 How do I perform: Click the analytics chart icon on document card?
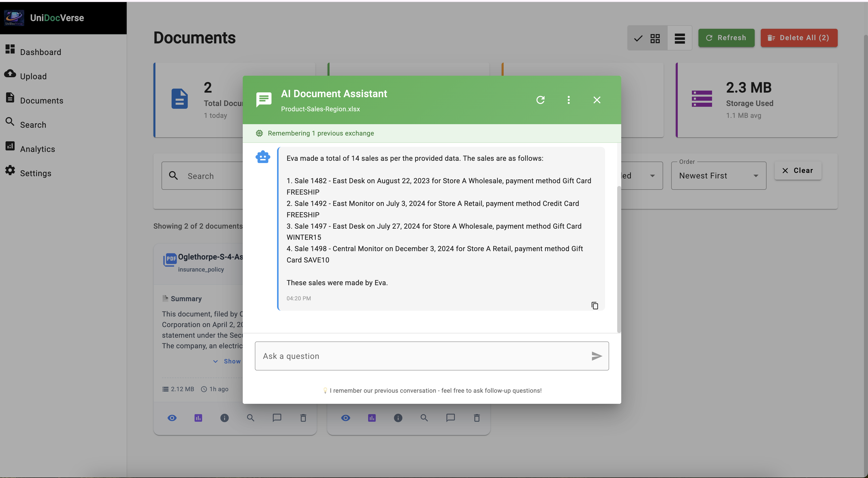[x=199, y=418]
